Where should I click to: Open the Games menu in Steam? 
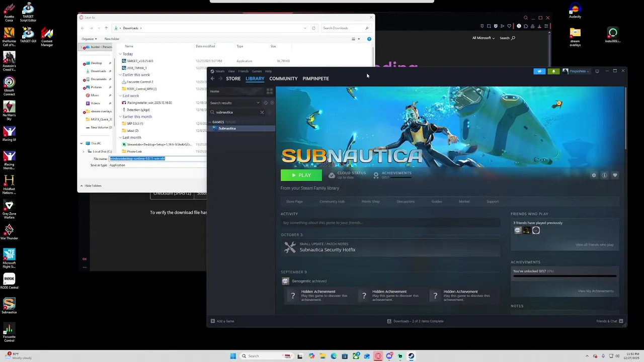tap(257, 71)
